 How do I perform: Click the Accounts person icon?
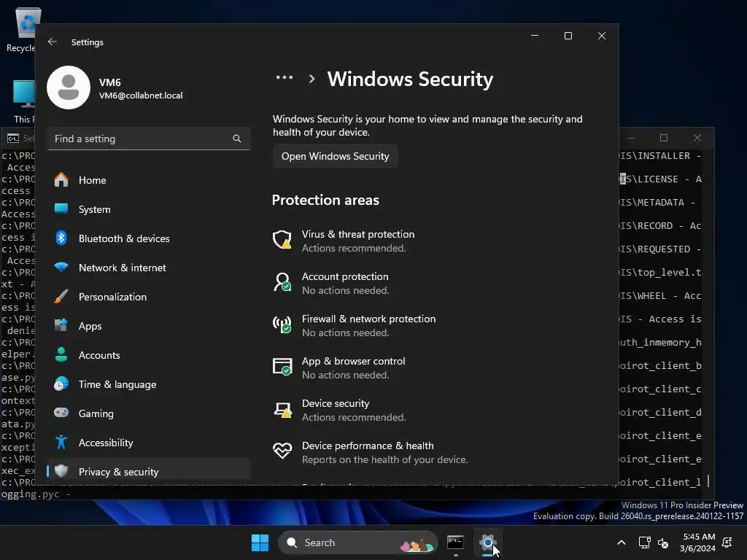[61, 355]
